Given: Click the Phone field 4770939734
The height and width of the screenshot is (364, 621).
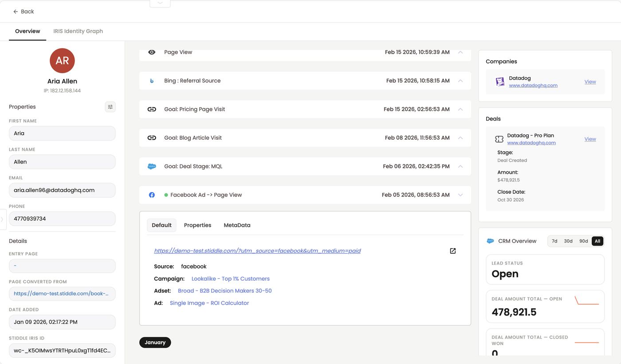Looking at the screenshot, I should 62,219.
